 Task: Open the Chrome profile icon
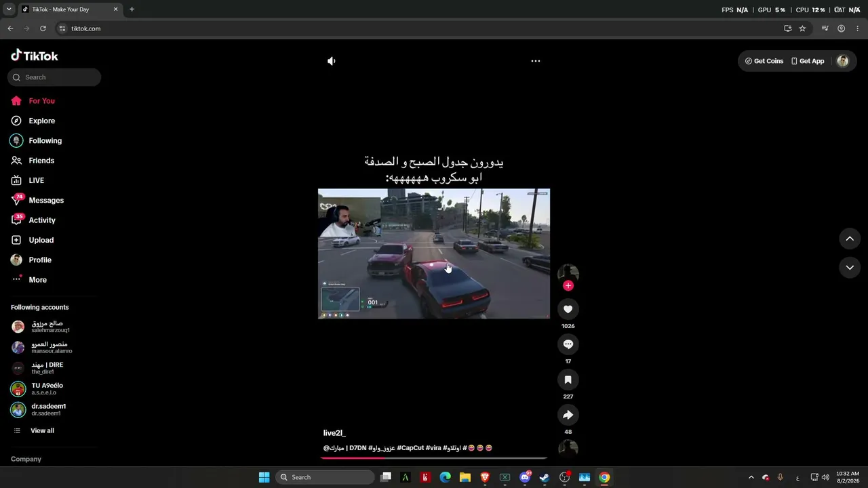[x=841, y=28]
